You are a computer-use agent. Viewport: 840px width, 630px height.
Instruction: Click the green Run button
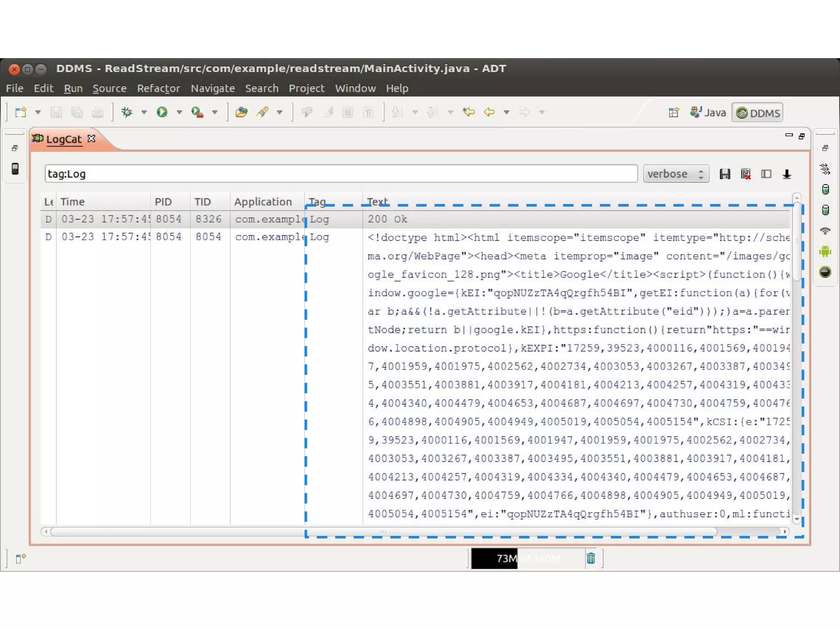coord(162,112)
